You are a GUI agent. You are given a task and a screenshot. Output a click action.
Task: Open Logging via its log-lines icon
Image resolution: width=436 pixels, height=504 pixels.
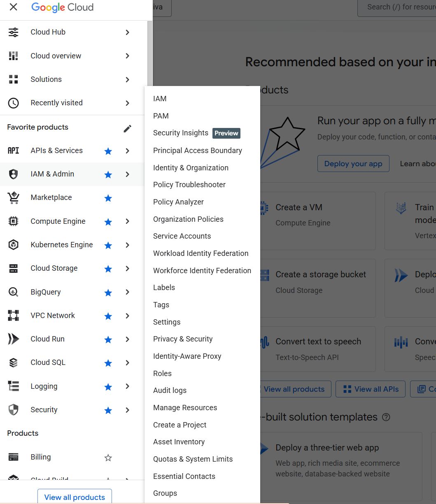(14, 386)
